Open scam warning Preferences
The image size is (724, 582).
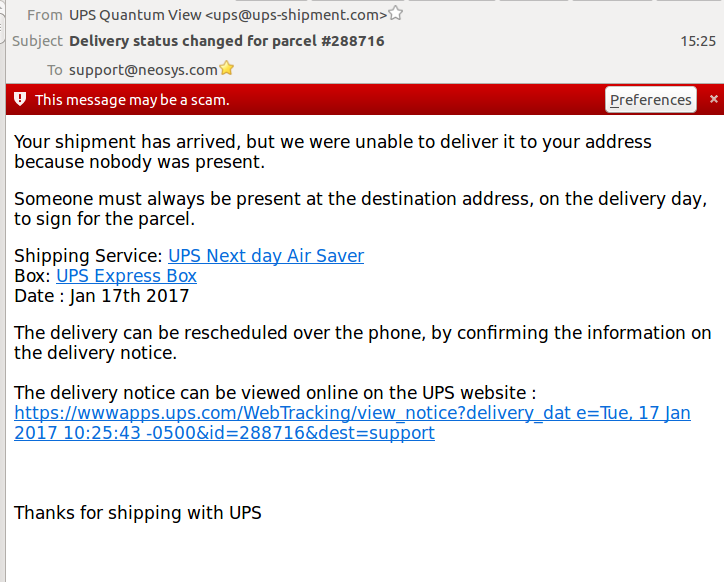tap(651, 100)
